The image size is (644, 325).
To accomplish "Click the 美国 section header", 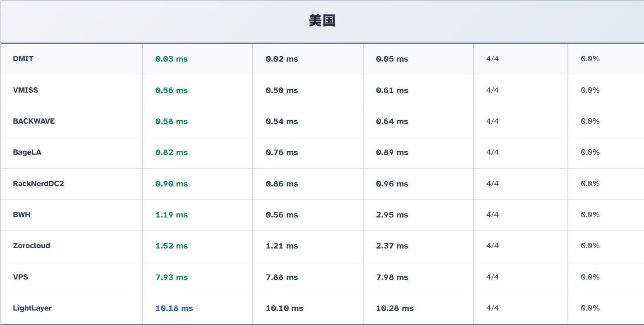I will (x=322, y=20).
